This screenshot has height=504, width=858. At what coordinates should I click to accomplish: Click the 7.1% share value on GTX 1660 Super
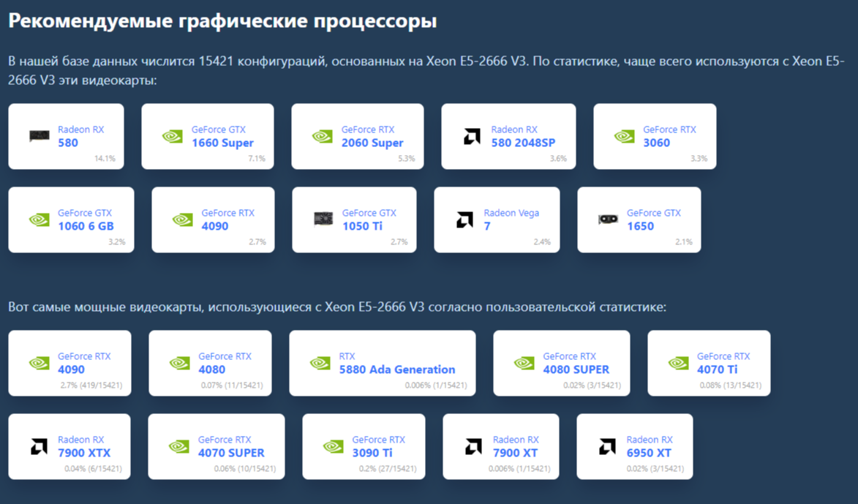pos(257,159)
